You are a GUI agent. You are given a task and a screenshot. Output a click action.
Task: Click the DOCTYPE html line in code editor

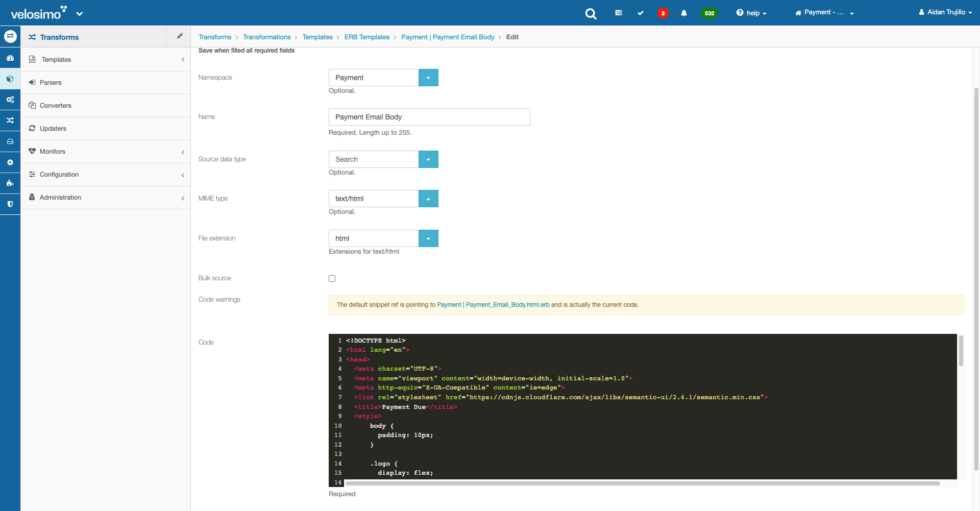pos(376,340)
